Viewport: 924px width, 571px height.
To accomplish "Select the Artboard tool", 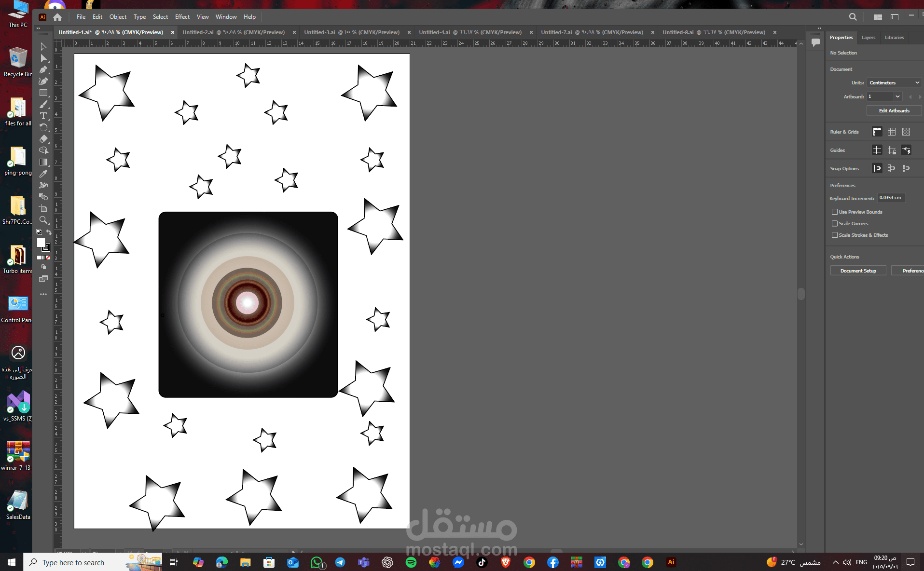I will click(x=43, y=209).
